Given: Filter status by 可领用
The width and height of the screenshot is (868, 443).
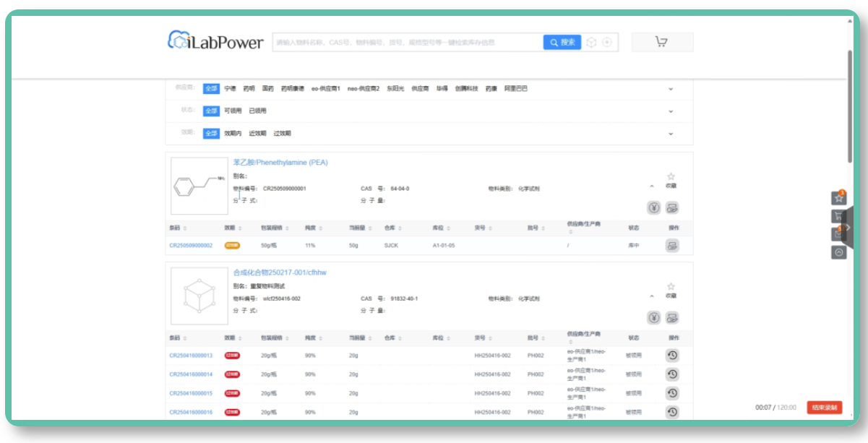Looking at the screenshot, I should [233, 111].
